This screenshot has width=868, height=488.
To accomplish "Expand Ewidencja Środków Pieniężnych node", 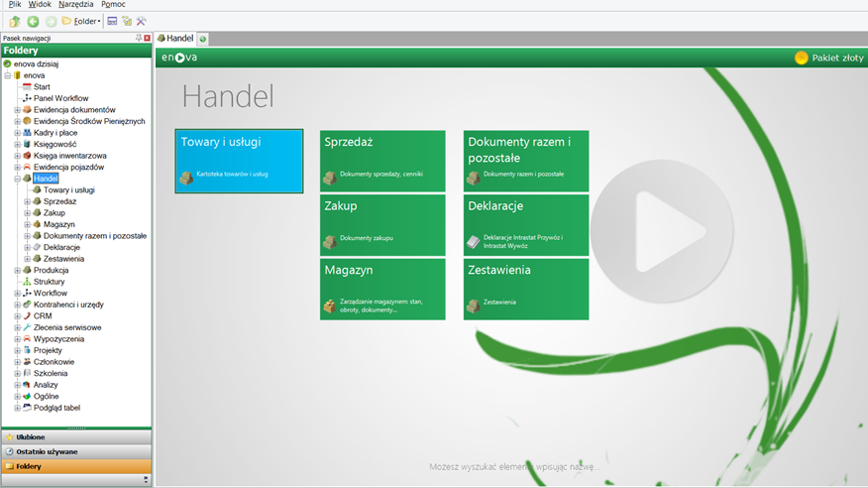I will coord(17,121).
